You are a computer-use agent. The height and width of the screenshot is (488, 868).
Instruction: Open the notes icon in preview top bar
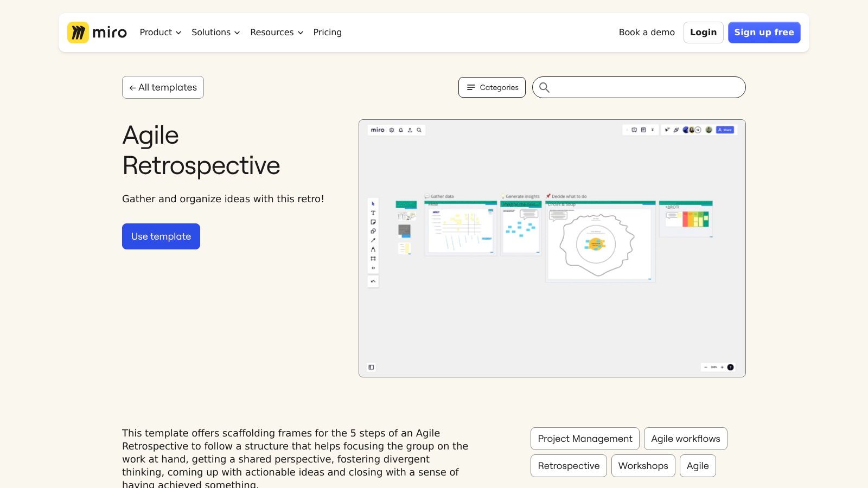[643, 130]
